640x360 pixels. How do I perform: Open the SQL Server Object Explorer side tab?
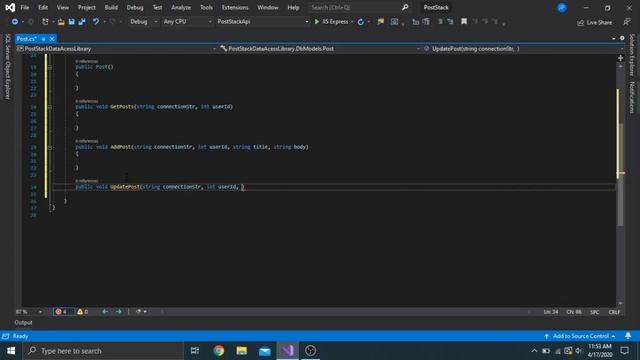tap(7, 67)
